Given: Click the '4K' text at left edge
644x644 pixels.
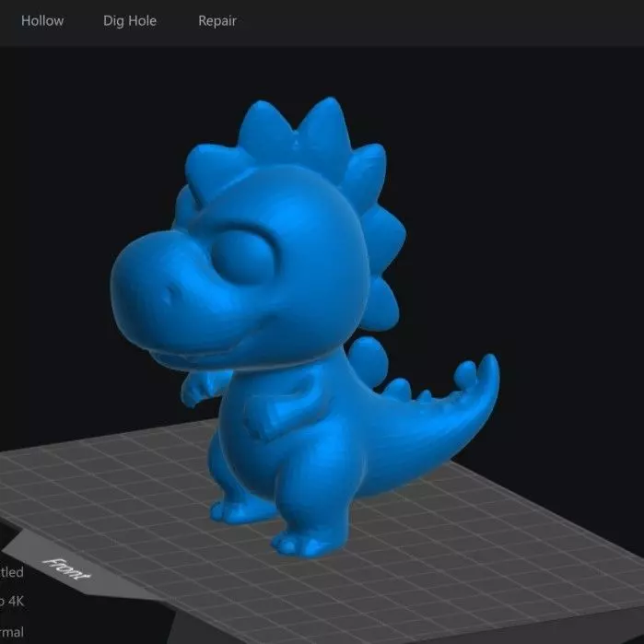Looking at the screenshot, I should (16, 602).
